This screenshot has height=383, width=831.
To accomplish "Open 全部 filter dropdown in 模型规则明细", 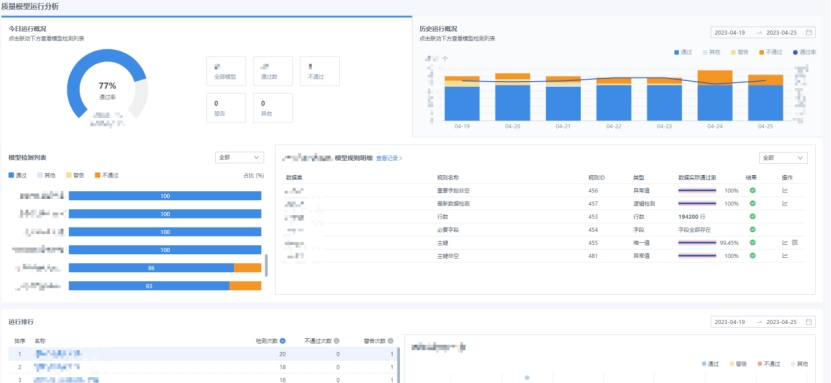I will click(783, 158).
